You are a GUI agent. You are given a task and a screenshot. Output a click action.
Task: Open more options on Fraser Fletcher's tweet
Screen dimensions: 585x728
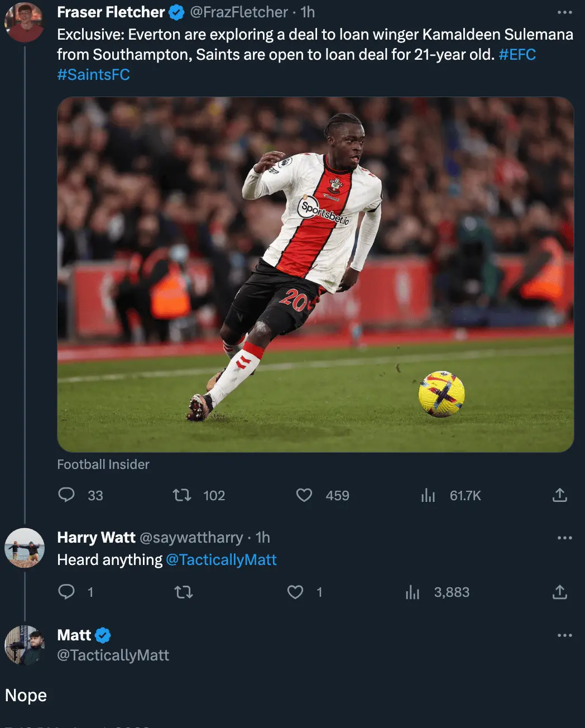click(565, 12)
